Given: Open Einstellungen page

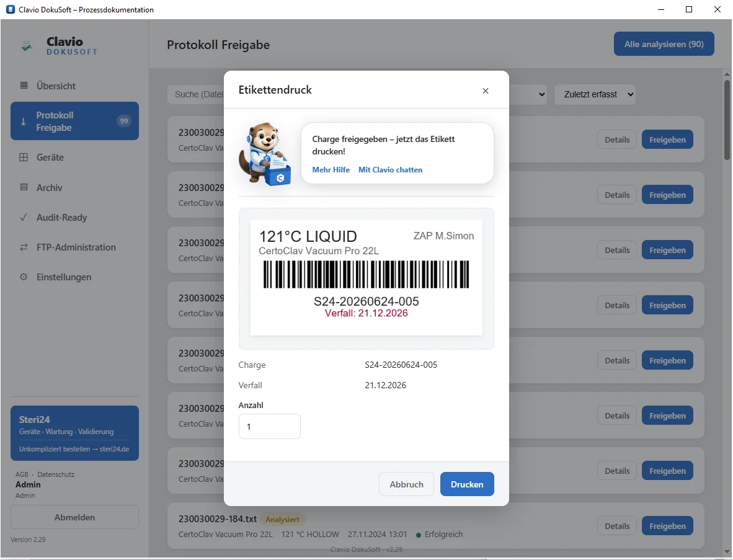Looking at the screenshot, I should click(74, 277).
